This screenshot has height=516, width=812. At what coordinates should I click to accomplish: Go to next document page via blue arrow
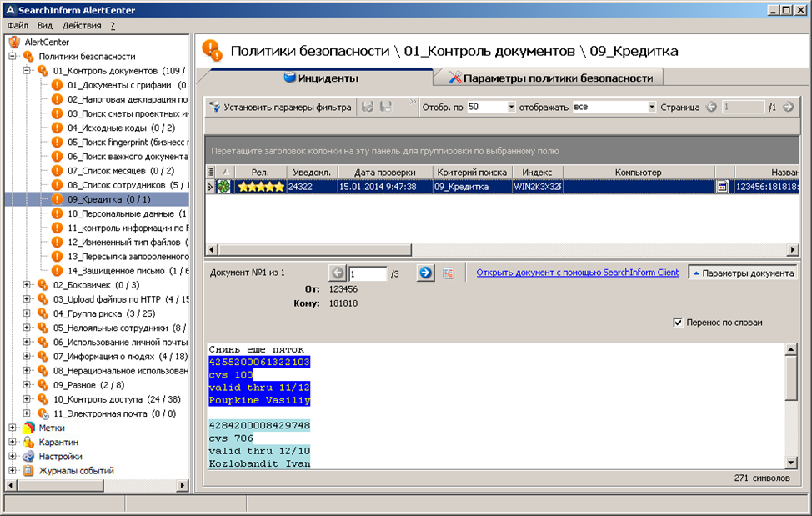click(425, 272)
